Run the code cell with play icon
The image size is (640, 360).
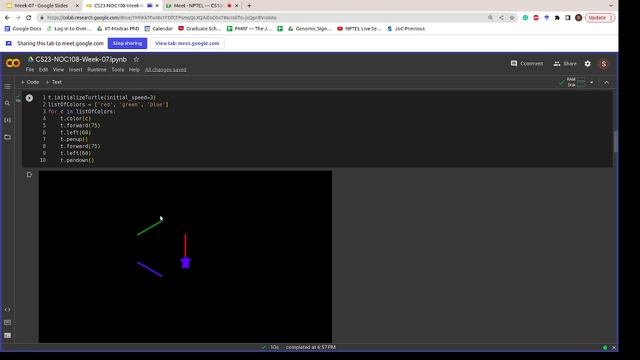[29, 98]
